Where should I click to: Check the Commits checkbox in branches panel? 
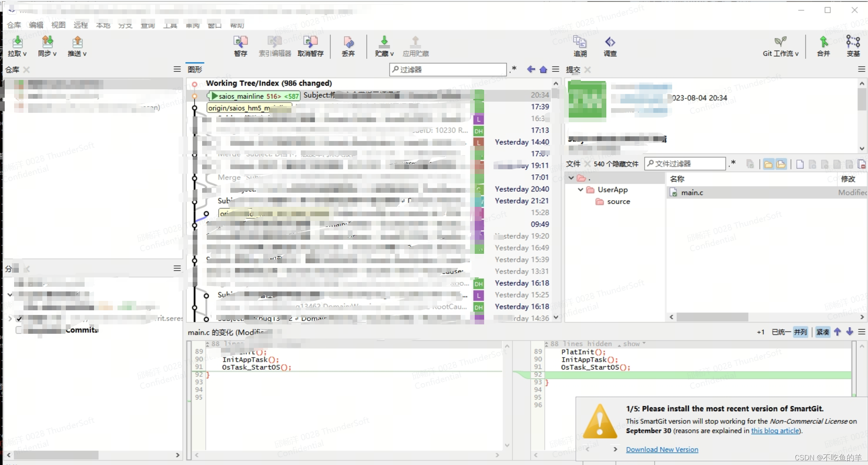tap(18, 330)
